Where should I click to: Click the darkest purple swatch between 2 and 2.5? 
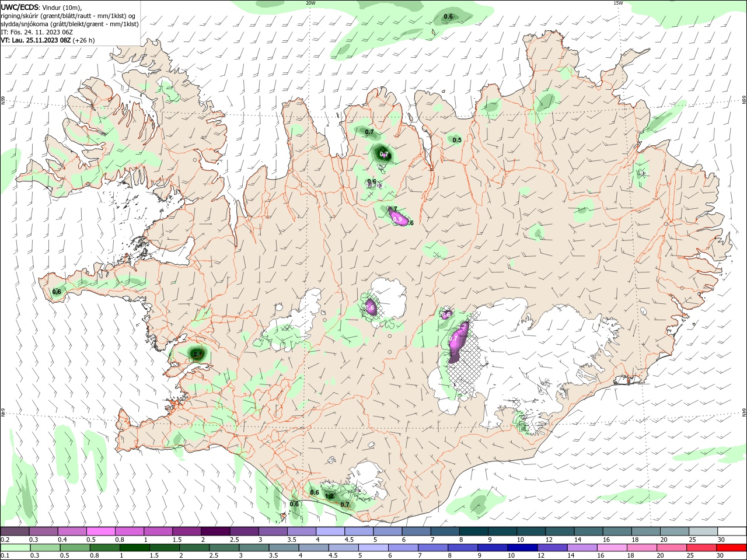coord(215,531)
